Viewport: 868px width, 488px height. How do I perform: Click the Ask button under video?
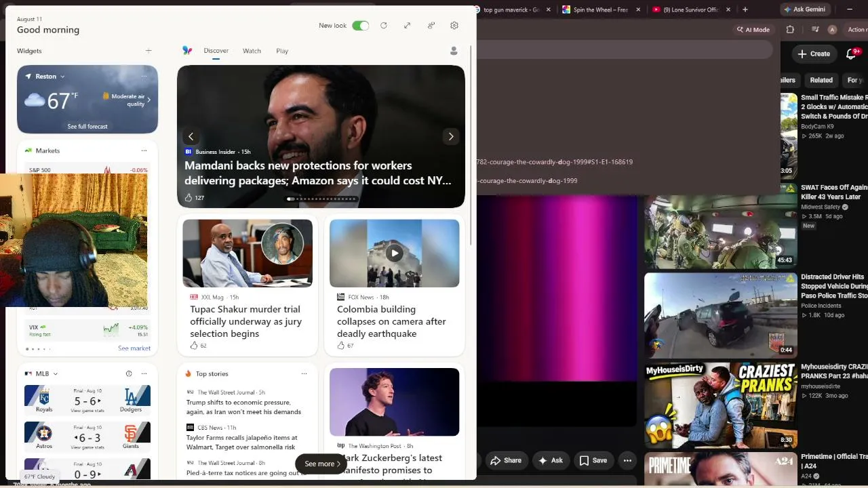coord(550,460)
